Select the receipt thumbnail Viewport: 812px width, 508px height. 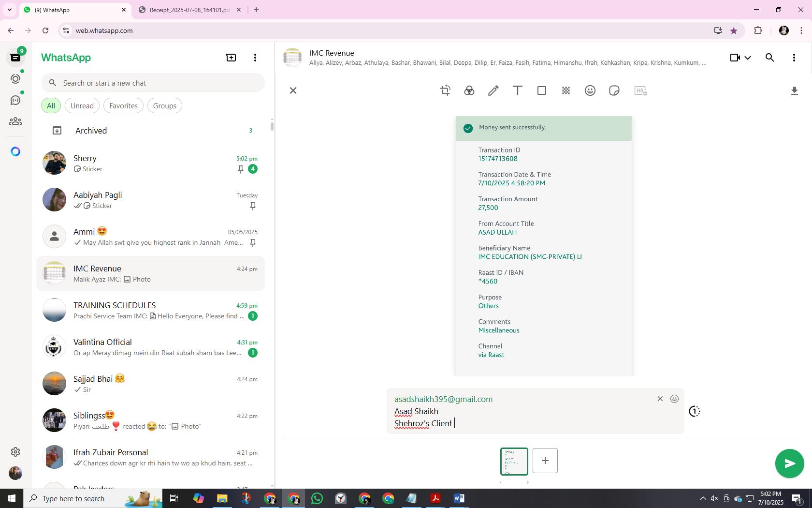514,462
